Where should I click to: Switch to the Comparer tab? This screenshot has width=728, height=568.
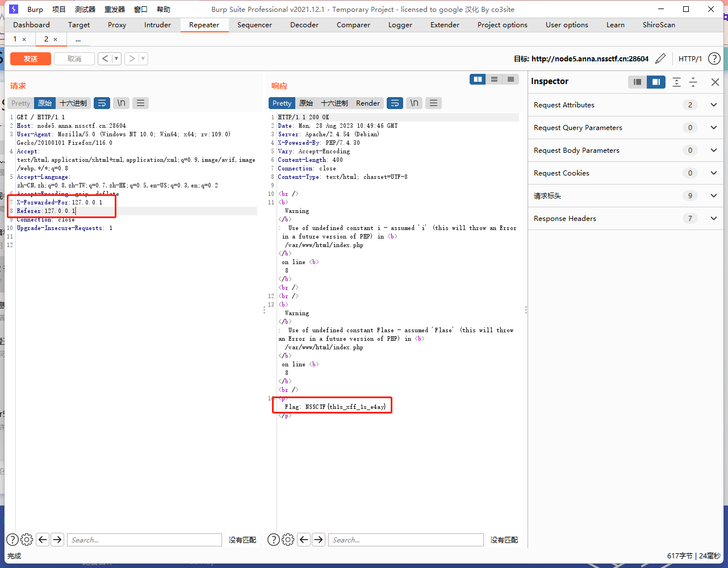coord(353,24)
